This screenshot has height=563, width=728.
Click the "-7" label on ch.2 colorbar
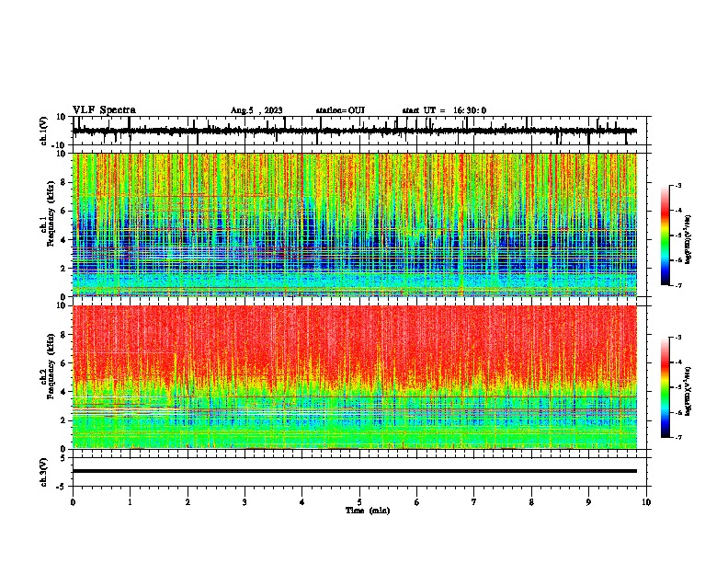click(678, 437)
